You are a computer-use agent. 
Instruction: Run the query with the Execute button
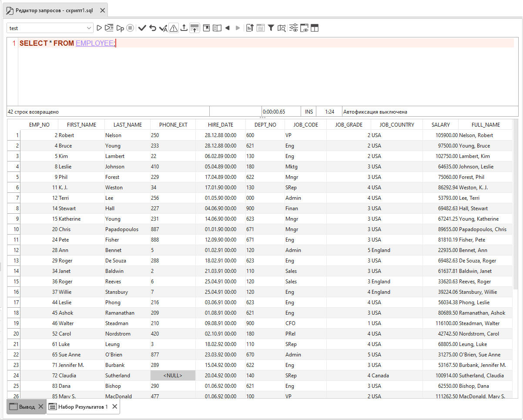pyautogui.click(x=99, y=27)
